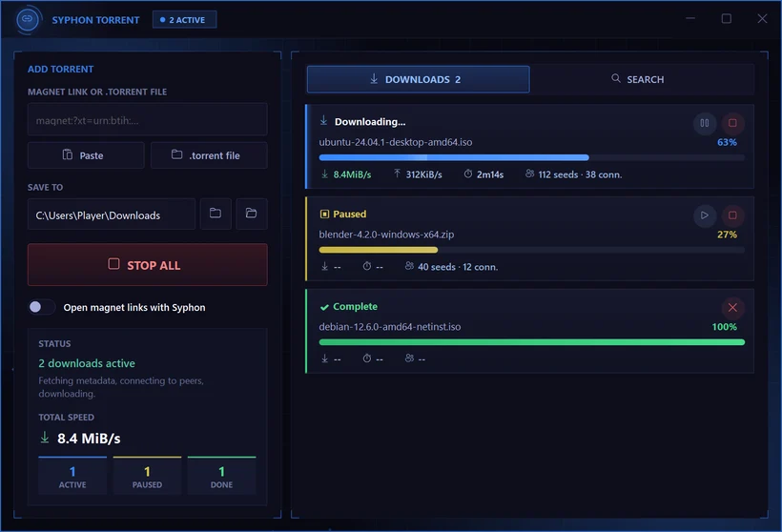Click the 1 DONE counter tile
The image size is (782, 532).
(x=221, y=475)
